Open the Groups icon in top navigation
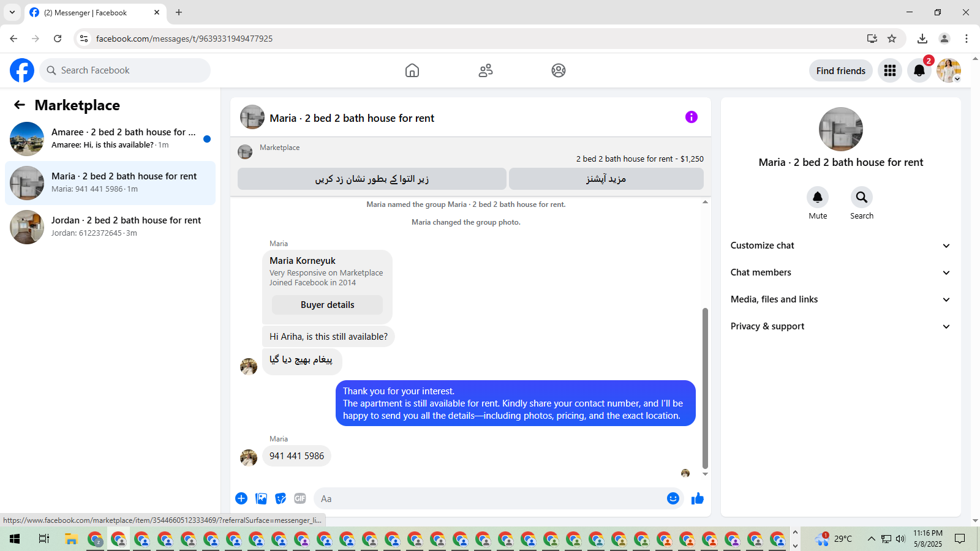980x551 pixels. pos(559,70)
